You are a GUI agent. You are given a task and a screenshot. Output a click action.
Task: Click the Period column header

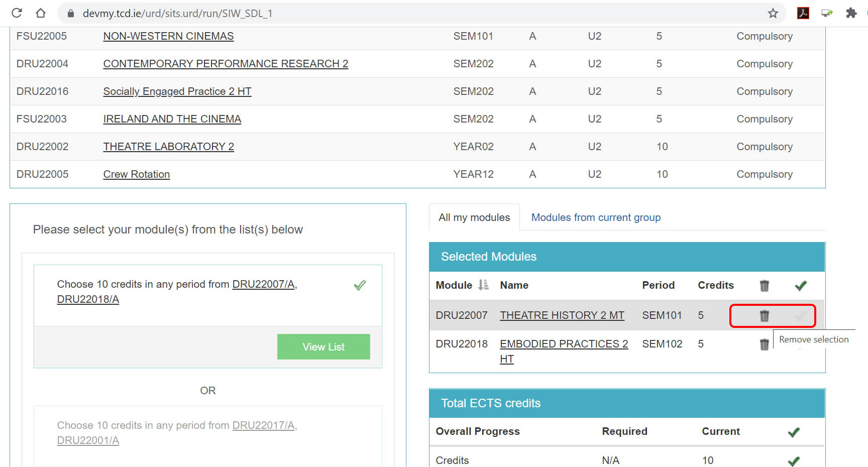[658, 285]
